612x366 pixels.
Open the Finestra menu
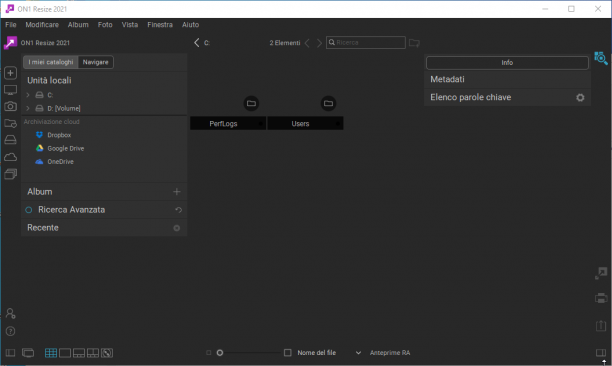click(x=160, y=25)
